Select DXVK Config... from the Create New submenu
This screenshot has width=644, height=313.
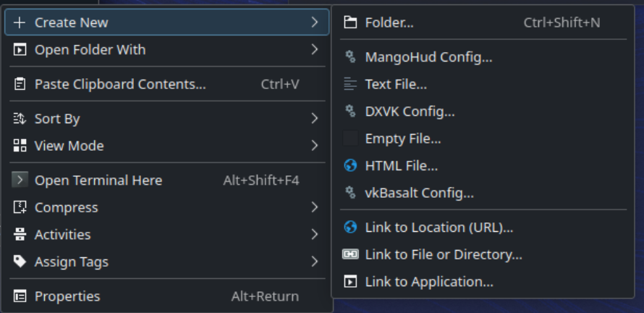click(x=410, y=112)
